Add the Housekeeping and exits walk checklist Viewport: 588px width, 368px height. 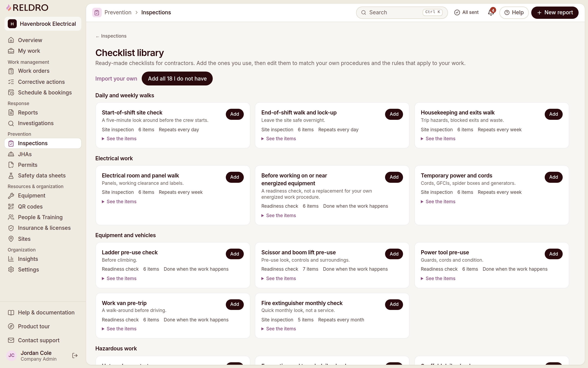[553, 114]
